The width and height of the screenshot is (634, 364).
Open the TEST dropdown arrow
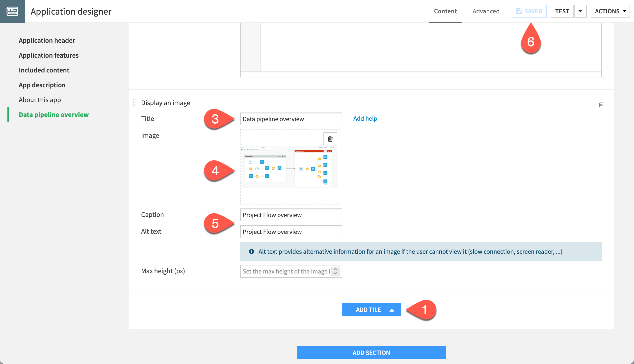click(580, 11)
